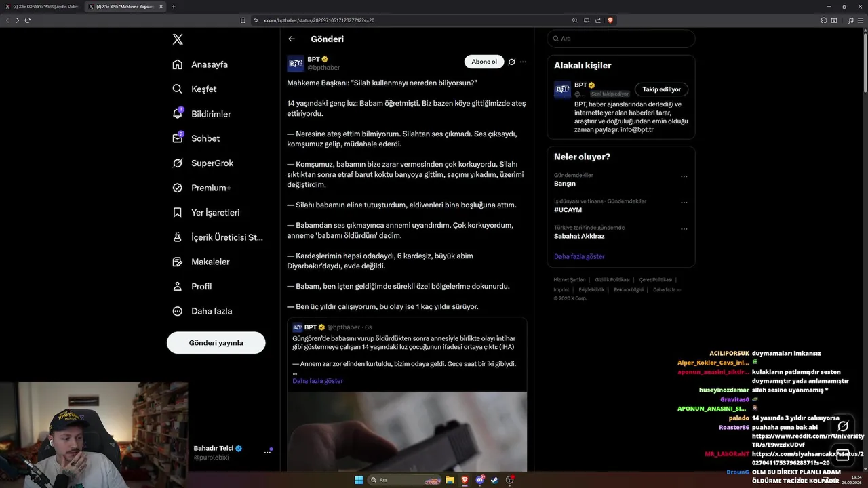
Task: Open Keşfet explore page
Action: point(195,89)
